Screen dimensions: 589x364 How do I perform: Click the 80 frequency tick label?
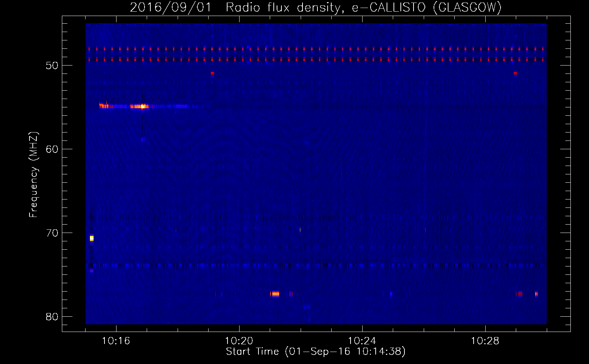(52, 317)
